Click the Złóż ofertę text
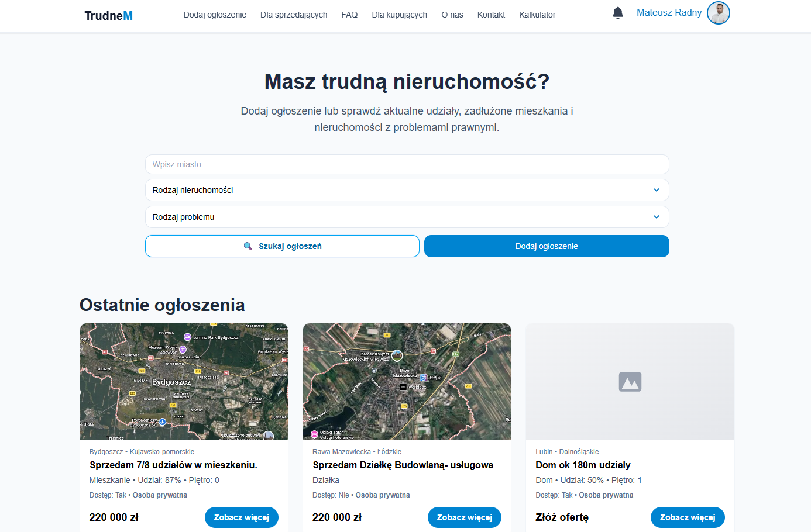 (x=562, y=517)
